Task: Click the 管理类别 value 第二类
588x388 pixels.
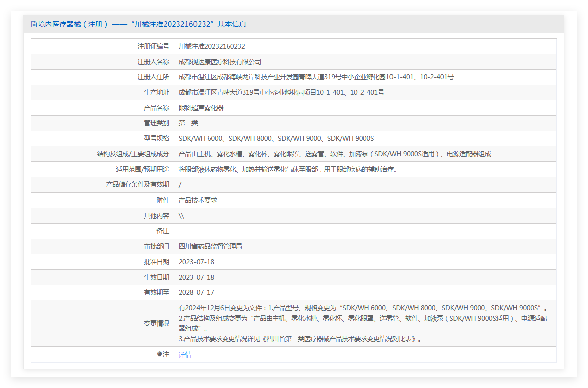Action: coord(188,123)
